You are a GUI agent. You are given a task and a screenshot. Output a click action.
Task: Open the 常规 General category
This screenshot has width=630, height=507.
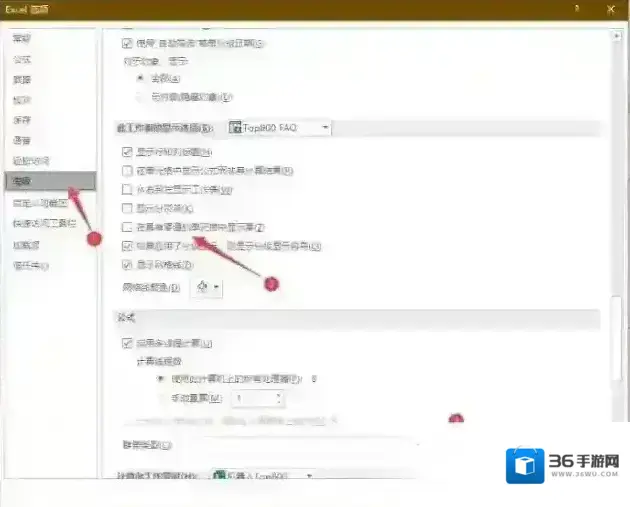click(22, 39)
